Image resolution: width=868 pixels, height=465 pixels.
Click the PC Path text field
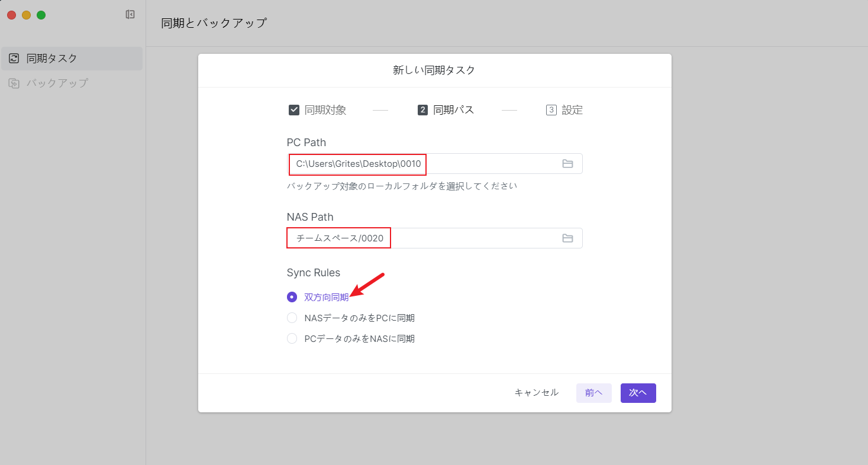(485, 164)
